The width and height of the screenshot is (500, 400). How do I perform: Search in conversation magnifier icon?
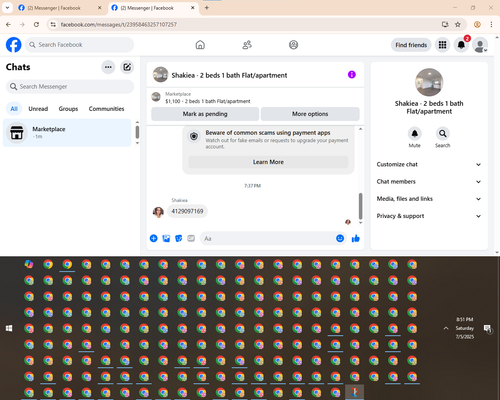pos(442,134)
